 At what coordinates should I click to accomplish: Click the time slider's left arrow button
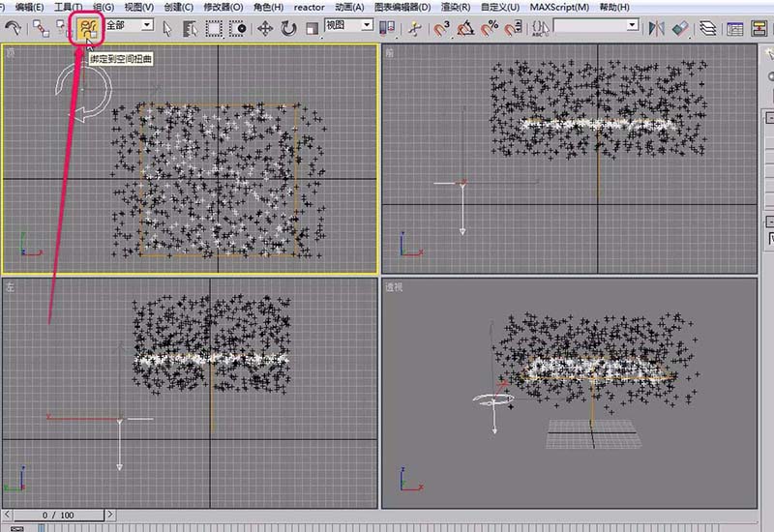(9, 516)
